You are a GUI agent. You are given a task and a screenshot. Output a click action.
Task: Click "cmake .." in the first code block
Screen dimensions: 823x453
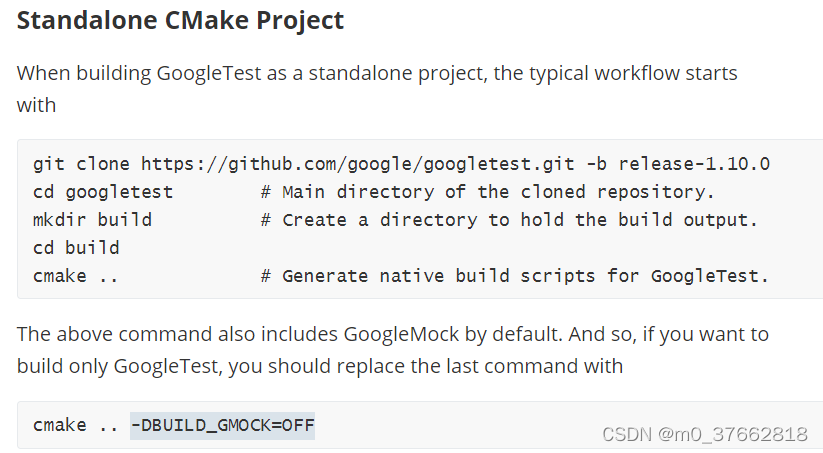(x=76, y=275)
